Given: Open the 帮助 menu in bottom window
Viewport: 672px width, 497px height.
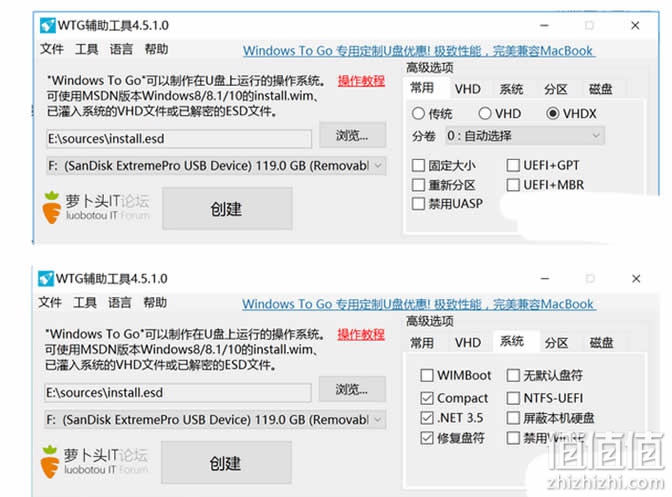Looking at the screenshot, I should coord(155,302).
